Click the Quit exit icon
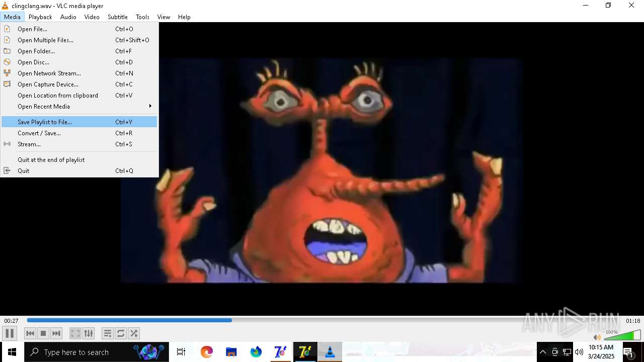The height and width of the screenshot is (362, 644). point(7,171)
